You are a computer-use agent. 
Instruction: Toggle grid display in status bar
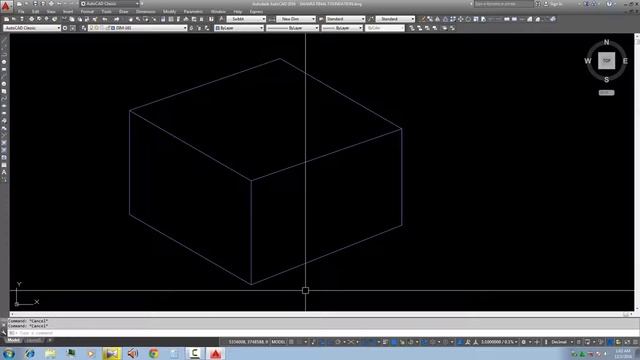(x=291, y=342)
